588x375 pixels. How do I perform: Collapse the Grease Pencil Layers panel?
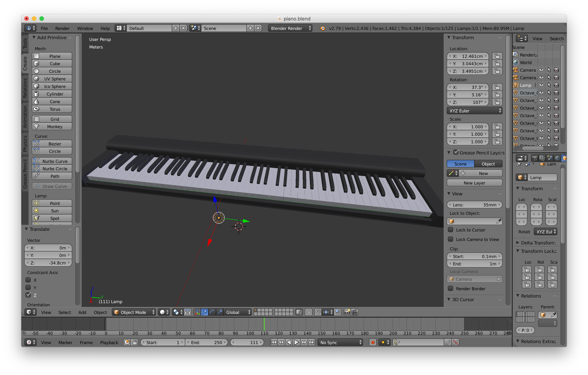click(449, 153)
